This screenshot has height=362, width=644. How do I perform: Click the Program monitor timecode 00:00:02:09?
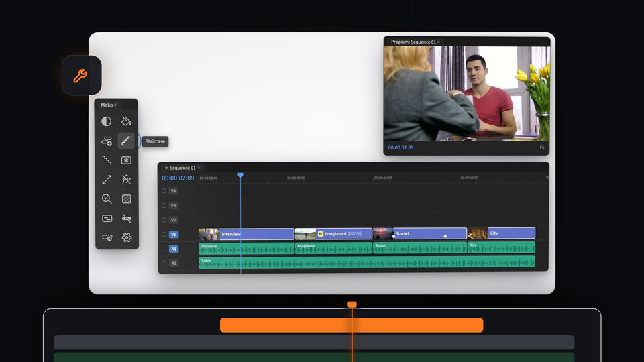pos(401,147)
